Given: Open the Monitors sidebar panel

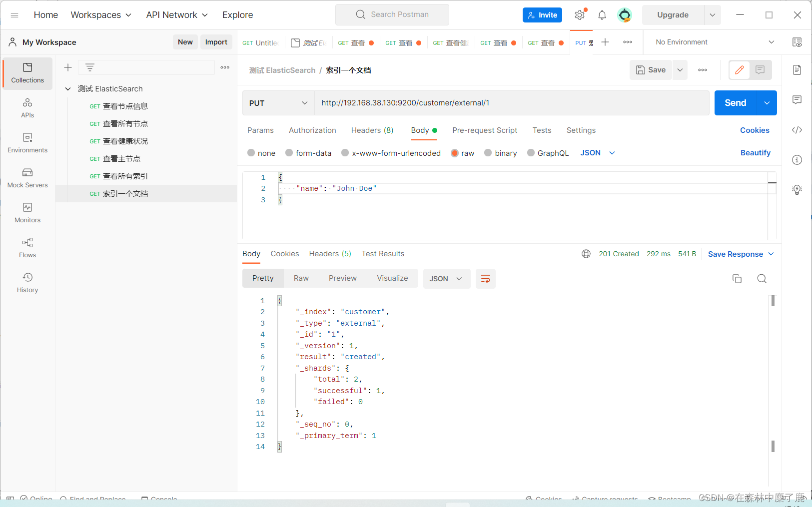Looking at the screenshot, I should click(x=27, y=213).
